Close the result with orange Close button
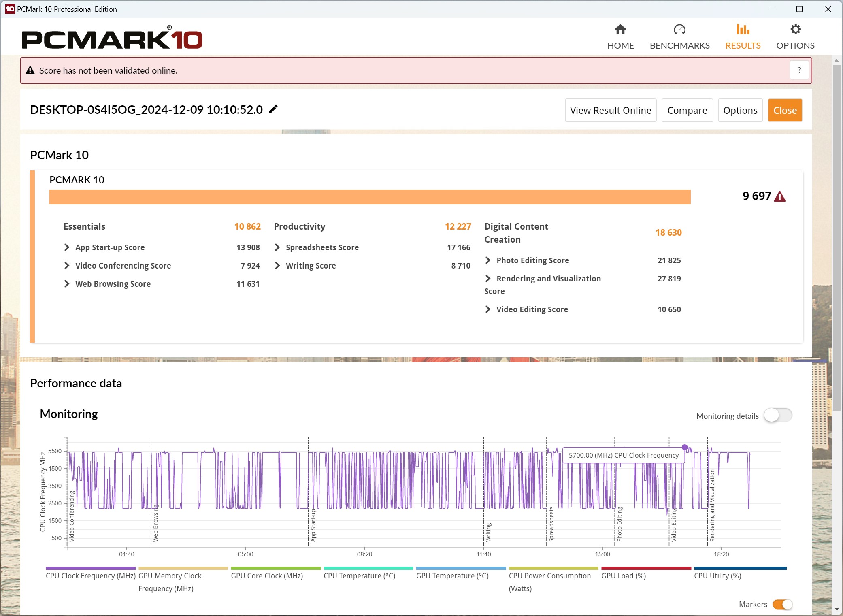 [785, 110]
